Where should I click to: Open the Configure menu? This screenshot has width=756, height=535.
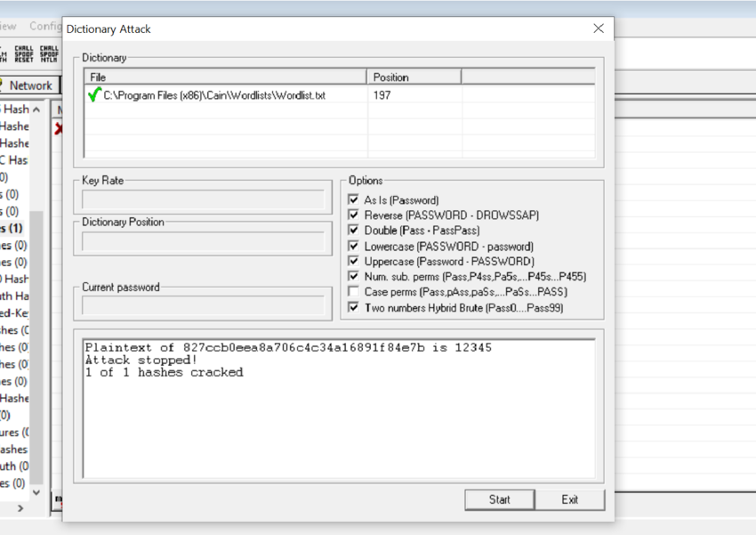click(x=44, y=26)
